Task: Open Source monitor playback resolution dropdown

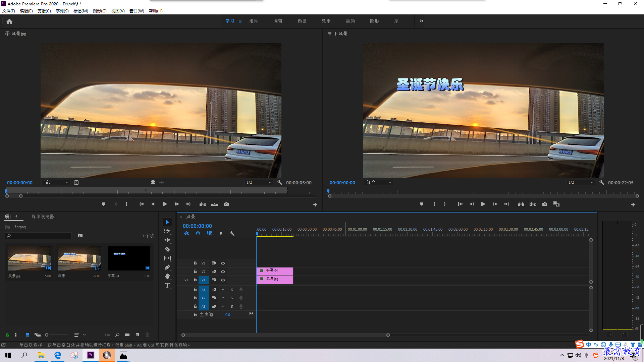Action: 258,183
